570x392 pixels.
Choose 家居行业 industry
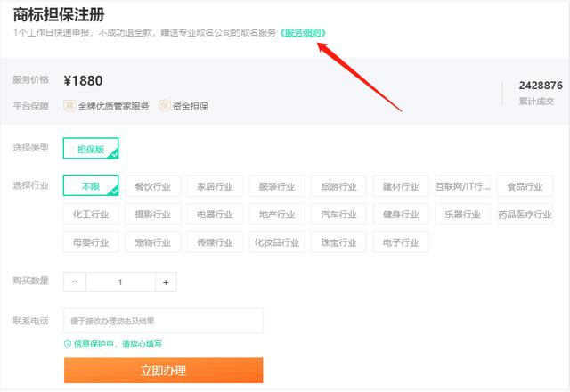[215, 186]
